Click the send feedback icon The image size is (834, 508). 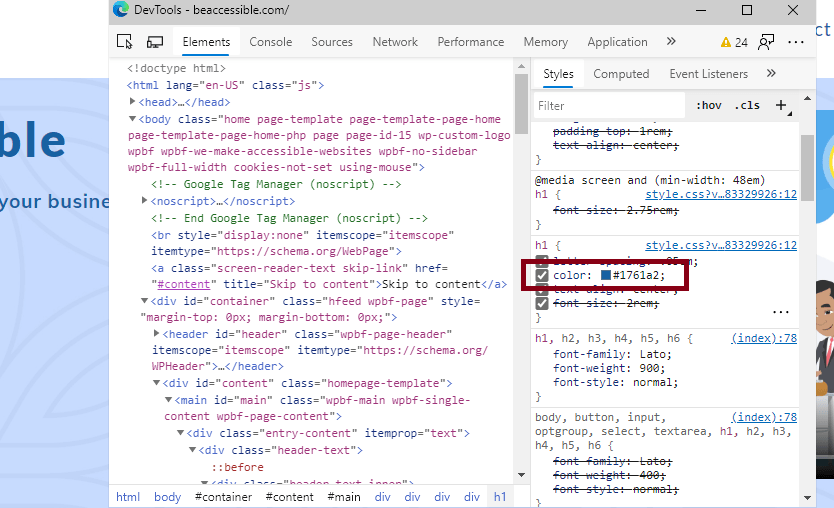click(766, 42)
